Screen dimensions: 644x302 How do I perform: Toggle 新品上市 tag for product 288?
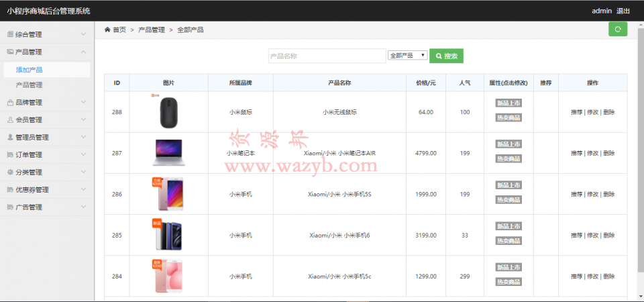[x=508, y=103]
